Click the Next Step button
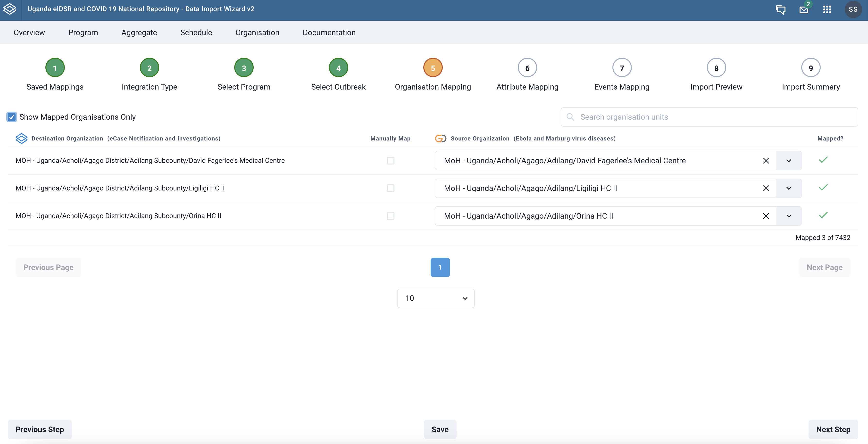The image size is (868, 444). pyautogui.click(x=834, y=429)
